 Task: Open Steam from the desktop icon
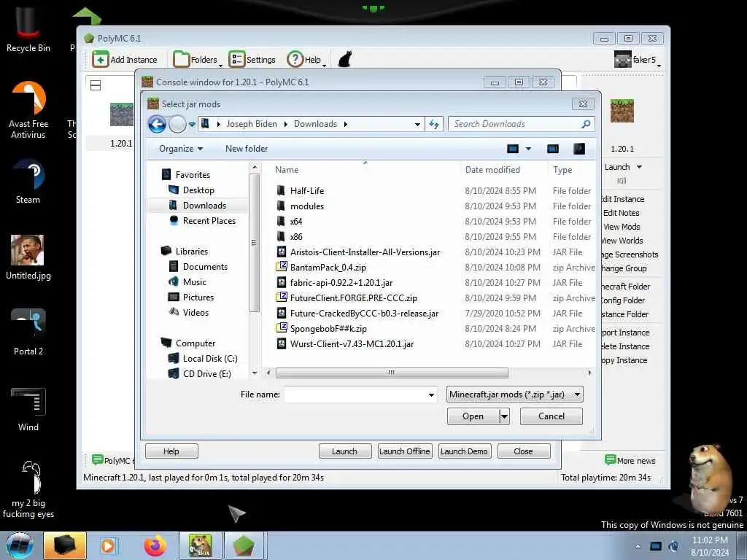click(28, 182)
